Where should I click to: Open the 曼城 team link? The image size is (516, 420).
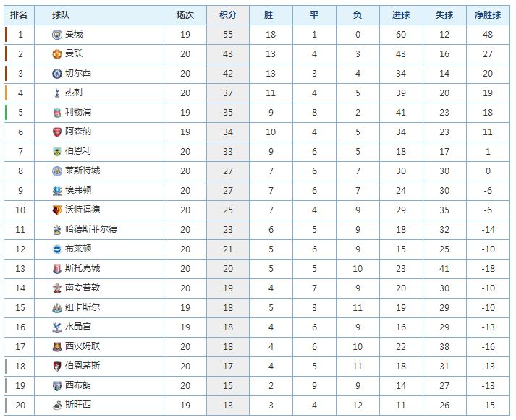(74, 34)
